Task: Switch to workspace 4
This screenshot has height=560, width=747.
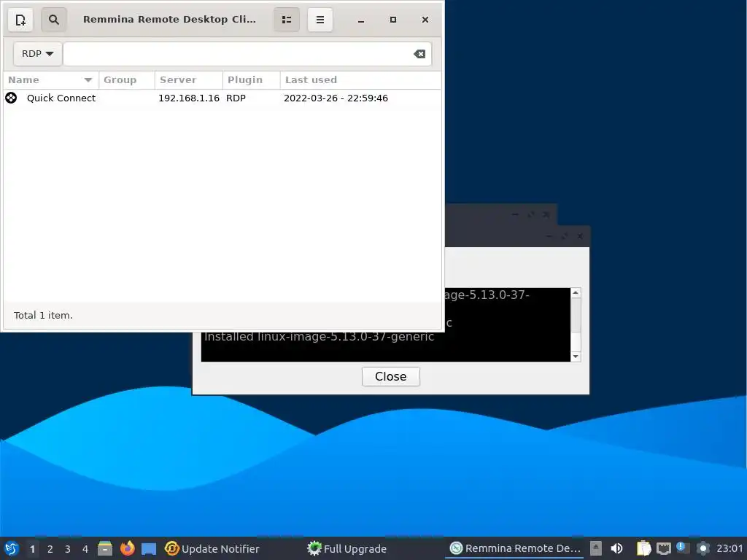Action: click(x=85, y=549)
